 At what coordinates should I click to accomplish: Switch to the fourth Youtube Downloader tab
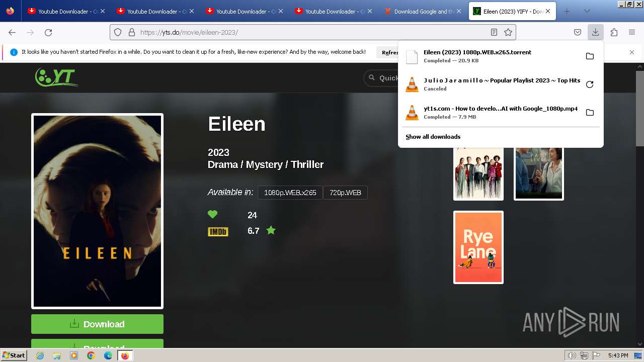[334, 11]
